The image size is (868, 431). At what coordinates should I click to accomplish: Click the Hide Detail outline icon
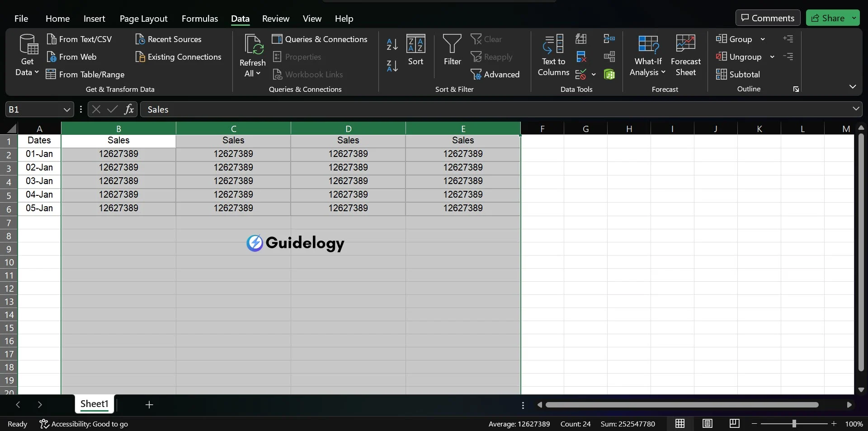(788, 57)
